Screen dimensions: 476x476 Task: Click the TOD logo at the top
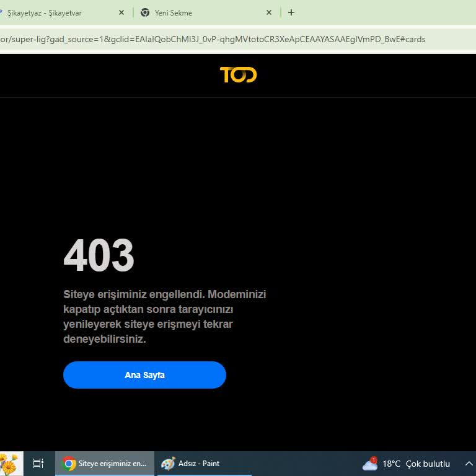[x=238, y=74]
